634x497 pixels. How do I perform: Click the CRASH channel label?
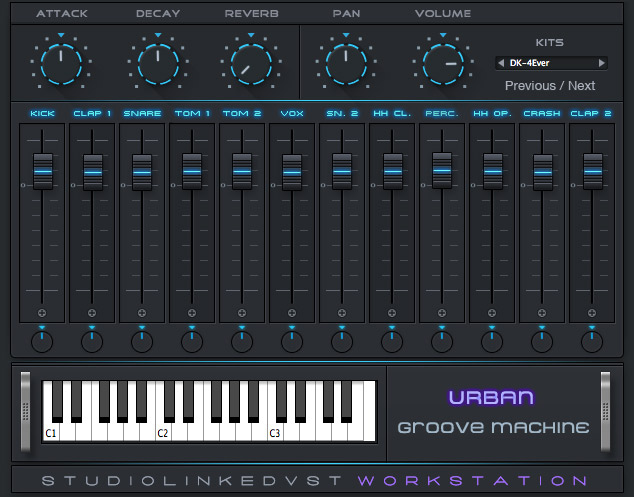542,114
